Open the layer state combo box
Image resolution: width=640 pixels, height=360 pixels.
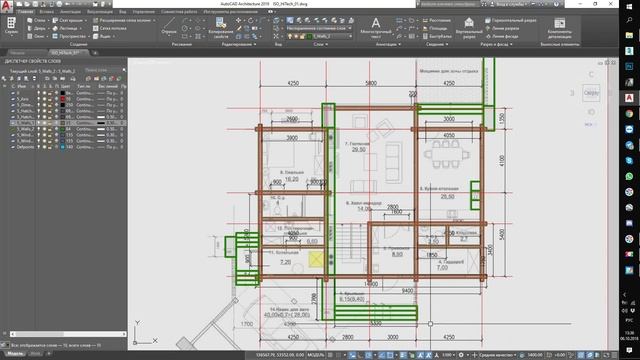(x=320, y=28)
